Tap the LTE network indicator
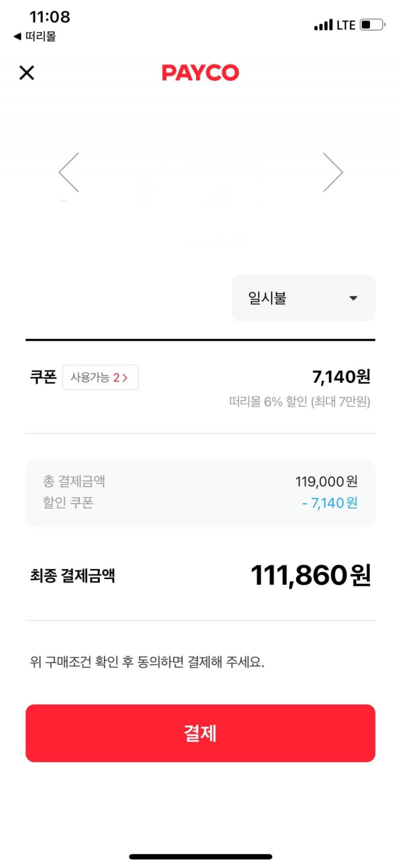Screen dimensions: 401x868 pyautogui.click(x=346, y=25)
